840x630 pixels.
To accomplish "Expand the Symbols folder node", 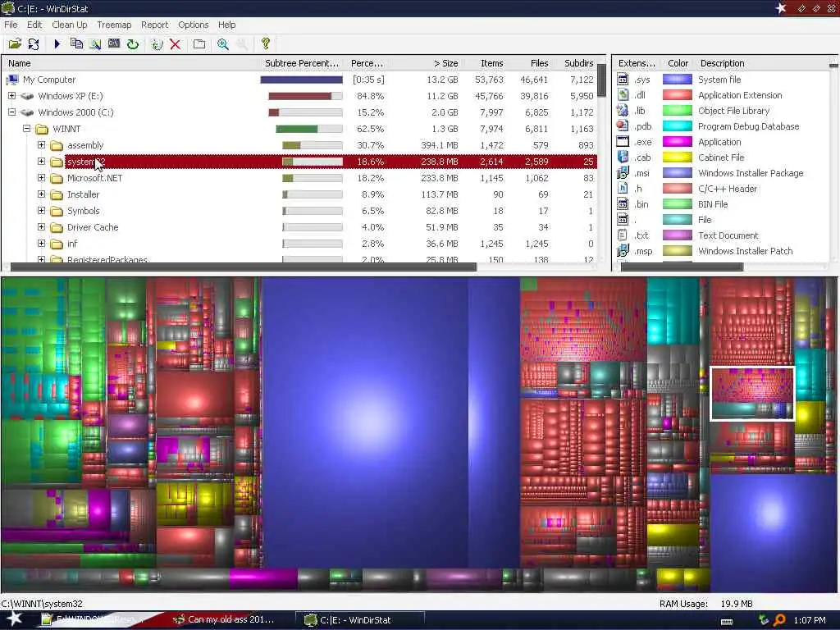I will click(41, 211).
